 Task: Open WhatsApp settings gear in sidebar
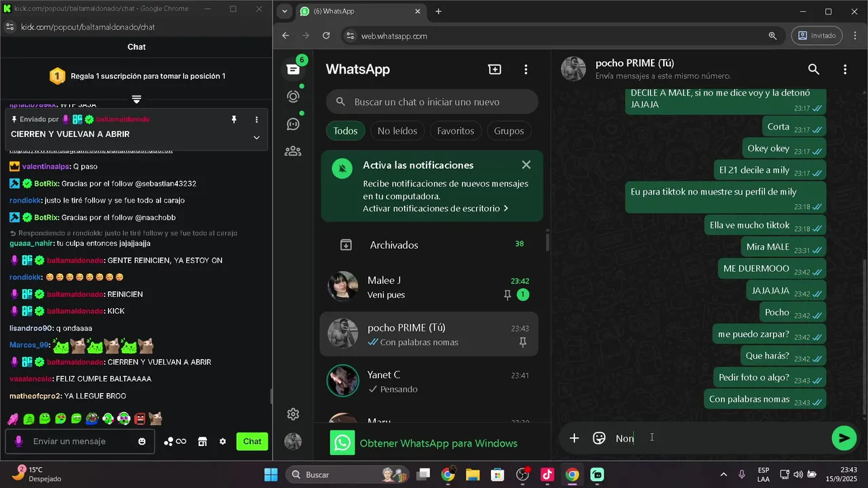tap(293, 414)
